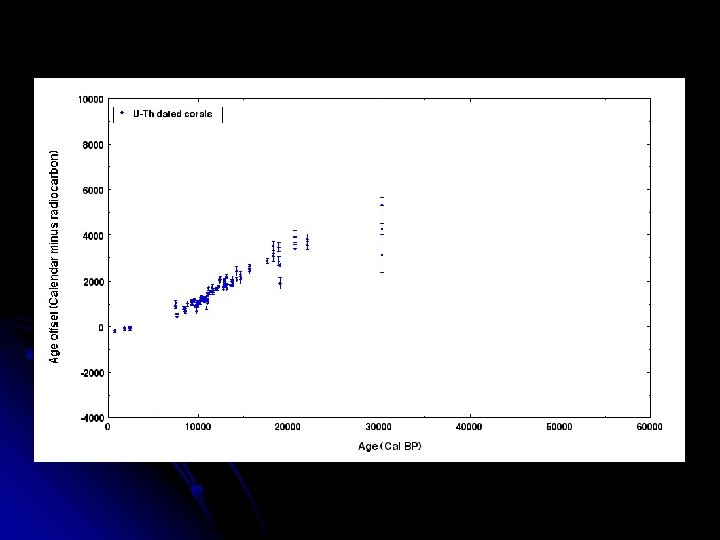Click the 10000 y-axis tick label
Screen dimensions: 720x540
pyautogui.click(x=91, y=100)
